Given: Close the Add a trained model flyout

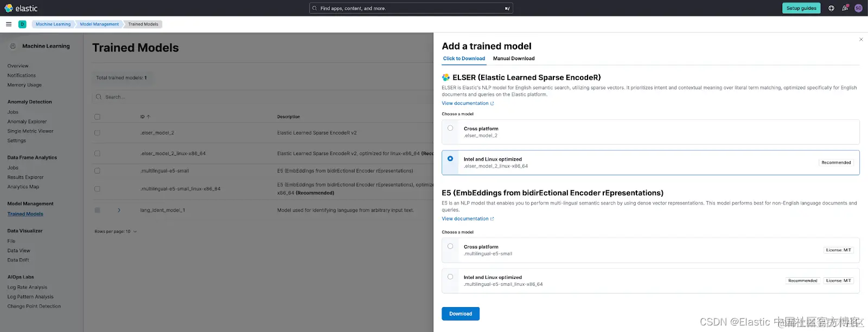Looking at the screenshot, I should pyautogui.click(x=861, y=40).
